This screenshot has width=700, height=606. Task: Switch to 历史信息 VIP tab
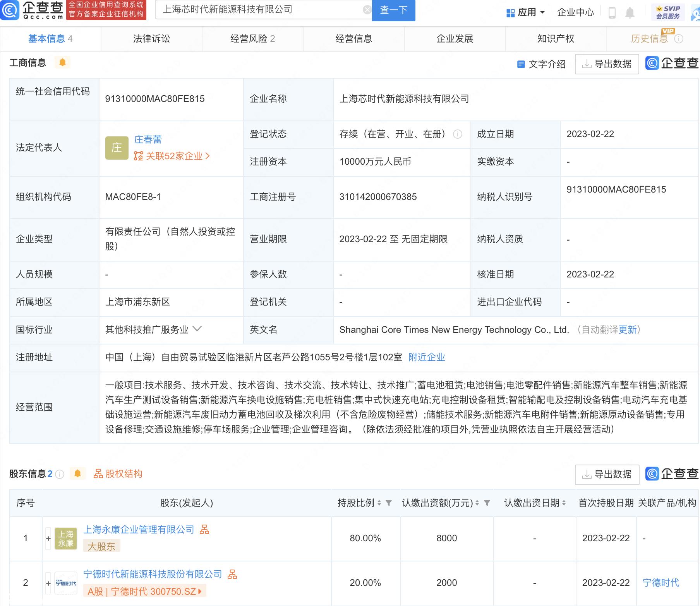(x=650, y=39)
